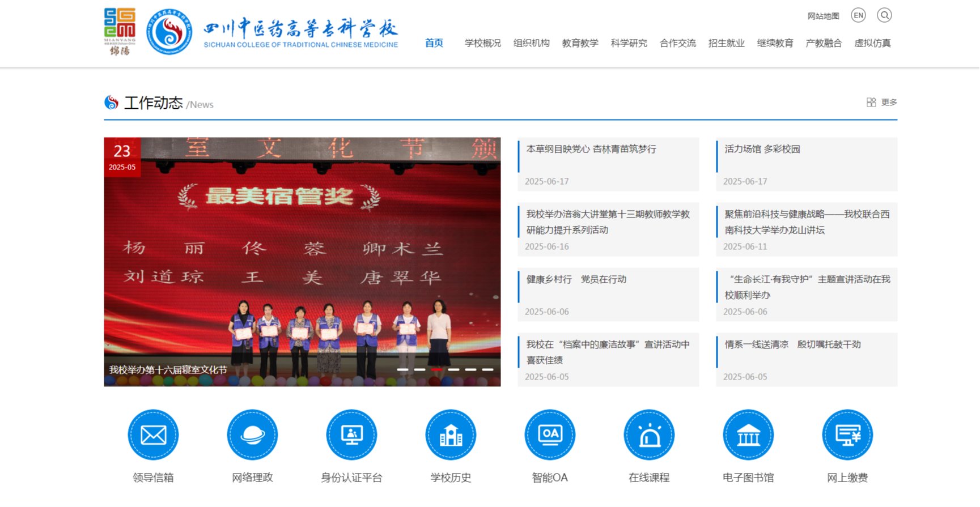Click the 网站地图 link
The width and height of the screenshot is (980, 507).
pos(823,16)
